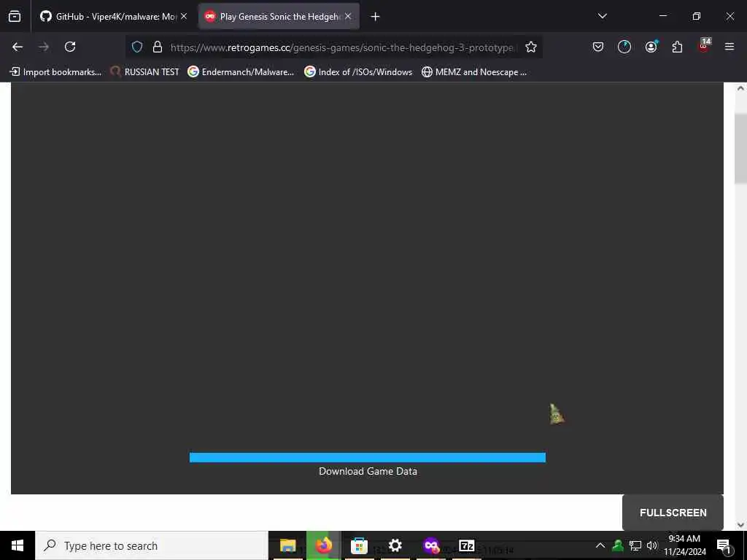Open the Firefox hamburger application menu

(729, 47)
